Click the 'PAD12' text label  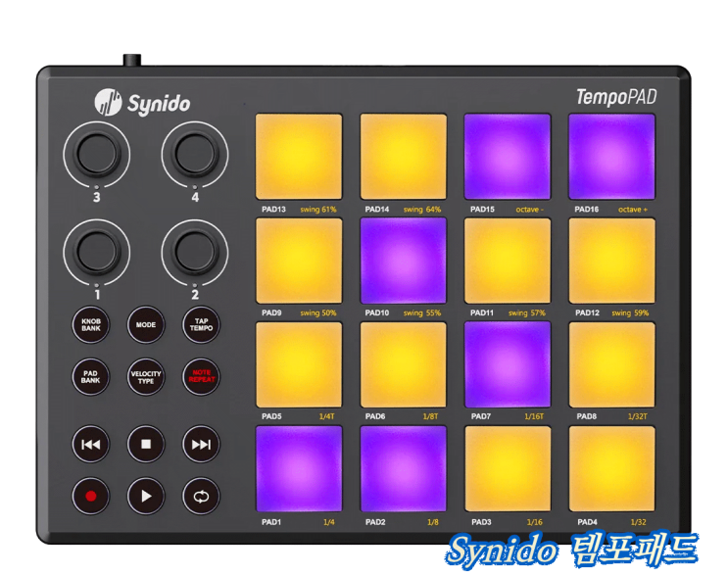click(x=587, y=312)
